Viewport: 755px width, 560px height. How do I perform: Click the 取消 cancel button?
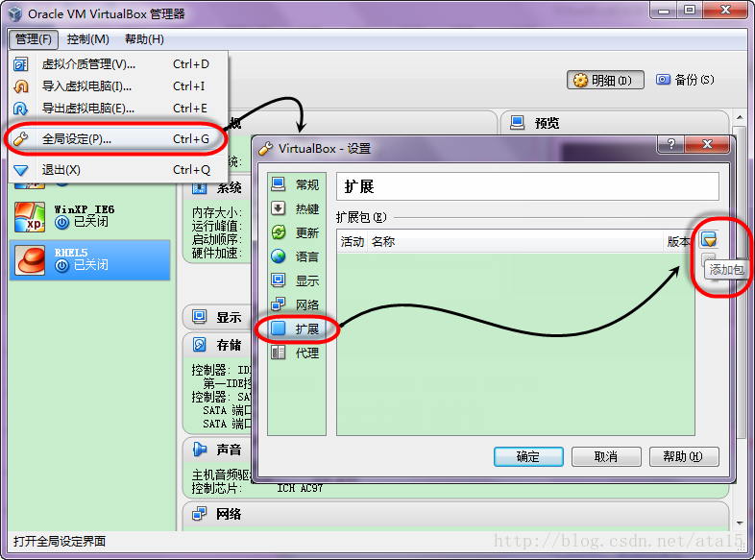(606, 456)
